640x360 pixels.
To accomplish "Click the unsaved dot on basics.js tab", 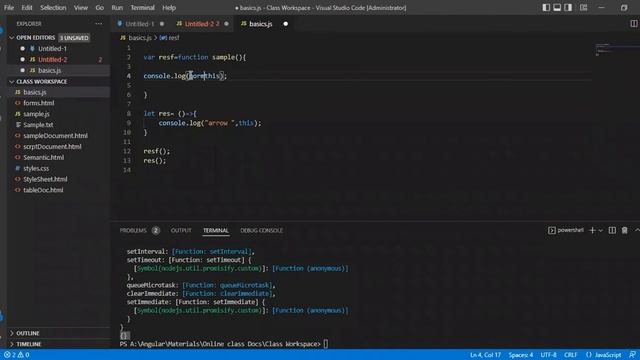I will pos(286,24).
